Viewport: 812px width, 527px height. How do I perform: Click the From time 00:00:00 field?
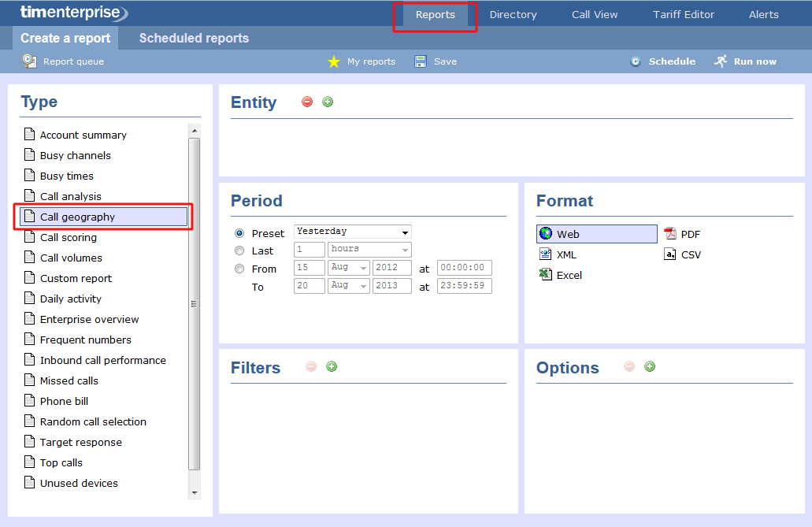tap(465, 268)
